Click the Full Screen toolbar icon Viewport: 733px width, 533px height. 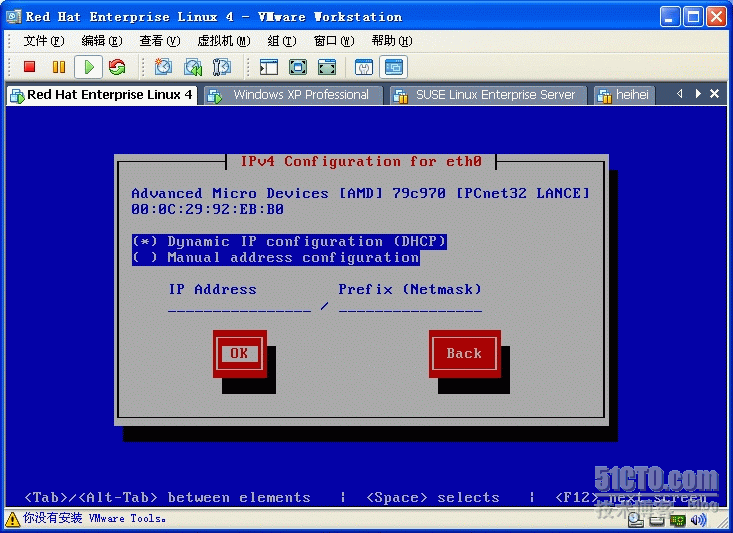298,67
